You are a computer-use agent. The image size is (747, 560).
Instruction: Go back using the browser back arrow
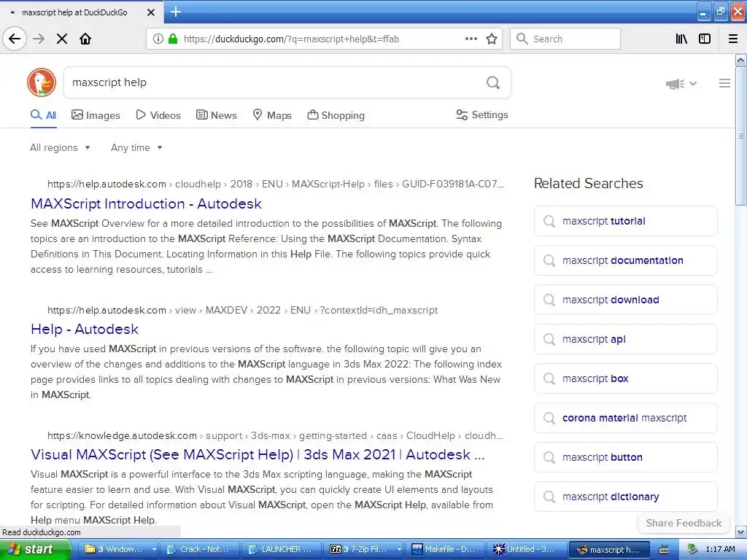15,39
